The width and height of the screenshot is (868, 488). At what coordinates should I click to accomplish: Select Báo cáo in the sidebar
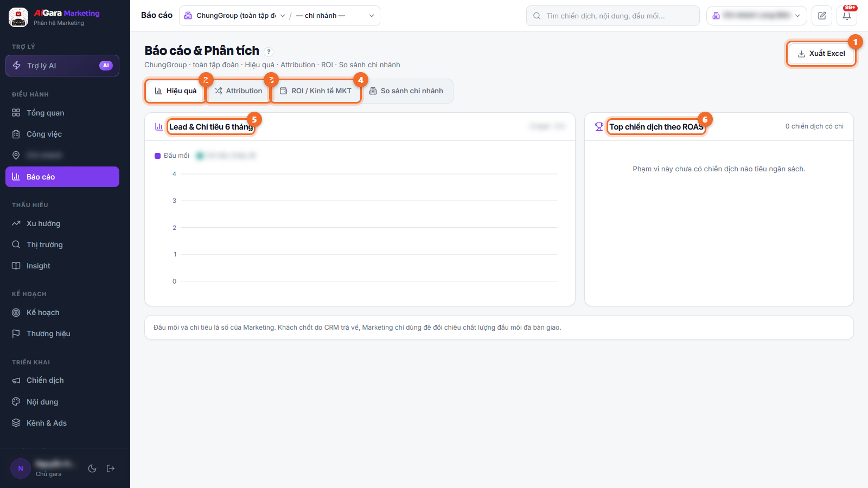click(62, 177)
